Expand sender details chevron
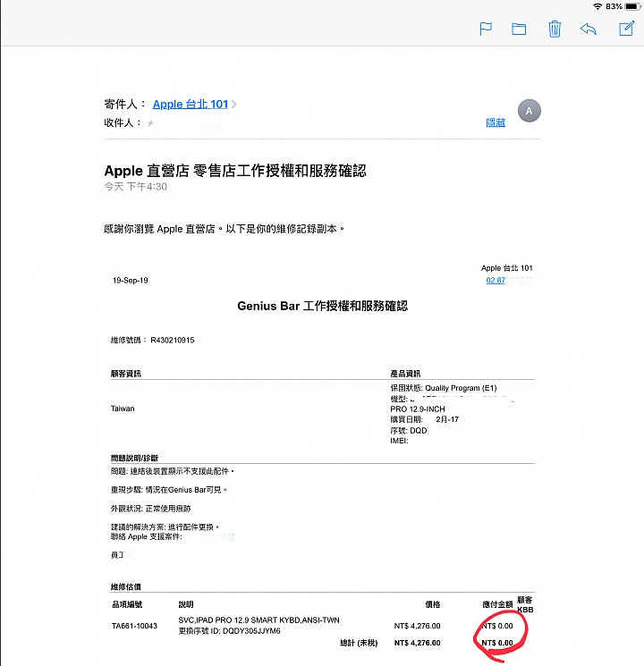 tap(233, 104)
